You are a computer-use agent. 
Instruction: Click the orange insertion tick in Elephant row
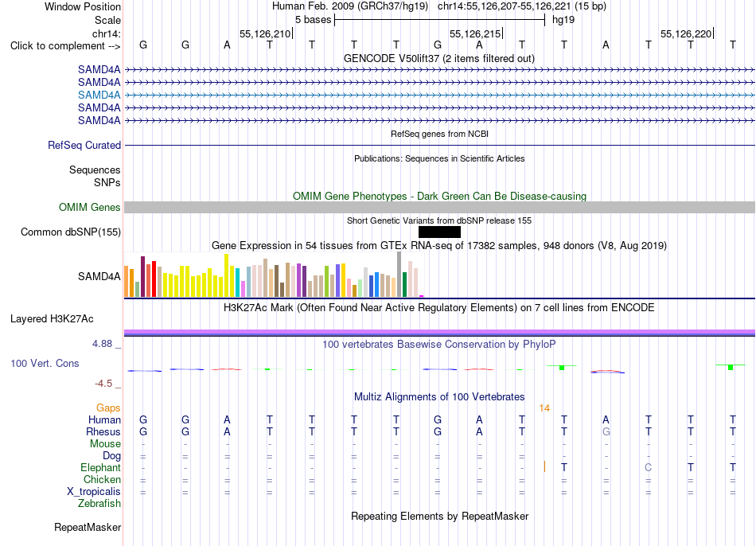point(544,467)
